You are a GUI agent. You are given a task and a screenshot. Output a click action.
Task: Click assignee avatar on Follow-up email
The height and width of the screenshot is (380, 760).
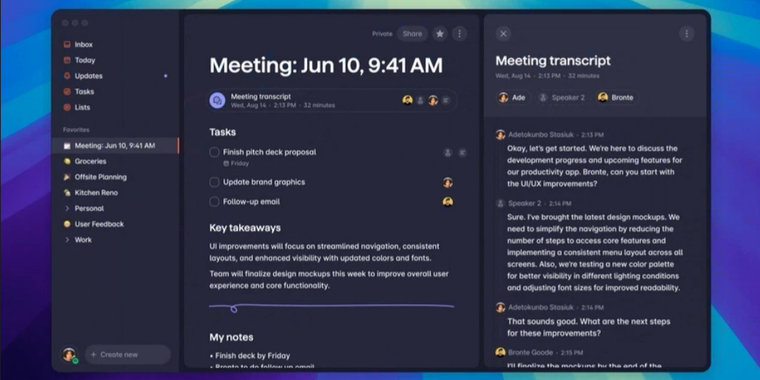448,202
